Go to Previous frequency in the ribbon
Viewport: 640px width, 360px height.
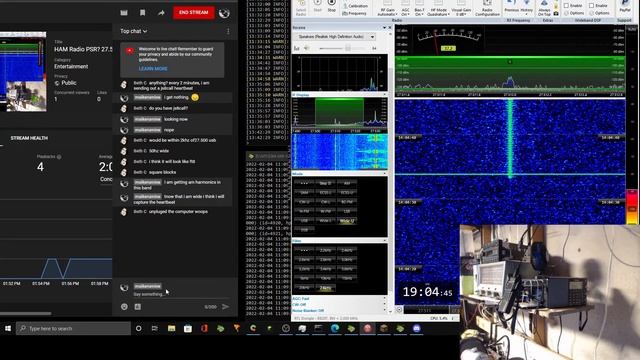point(511,6)
